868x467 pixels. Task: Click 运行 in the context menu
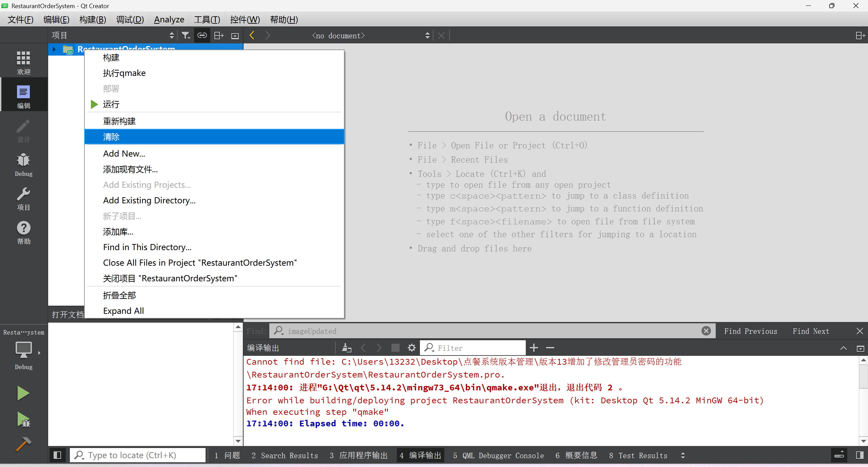(214, 104)
